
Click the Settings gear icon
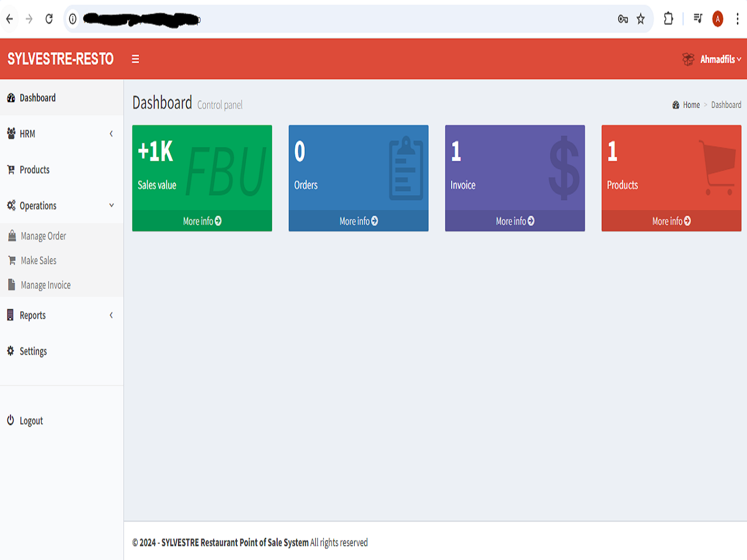(x=11, y=351)
